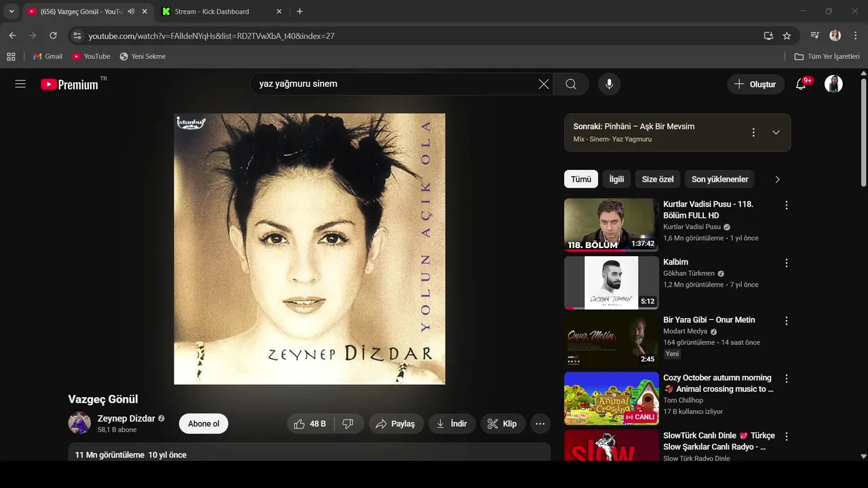Click Zeynep Dizdar channel avatar
The image size is (868, 488).
pyautogui.click(x=79, y=423)
